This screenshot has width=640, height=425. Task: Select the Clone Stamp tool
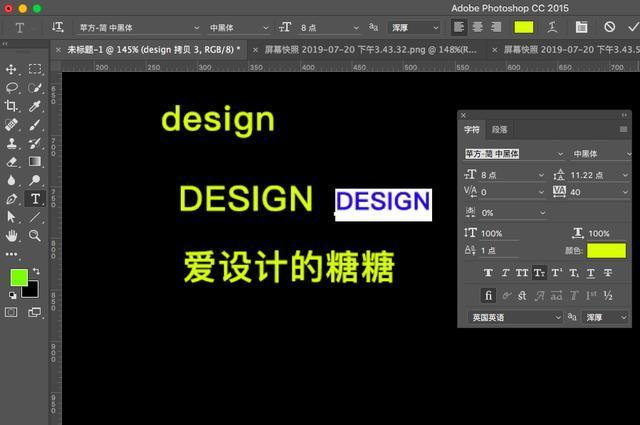tap(11, 143)
